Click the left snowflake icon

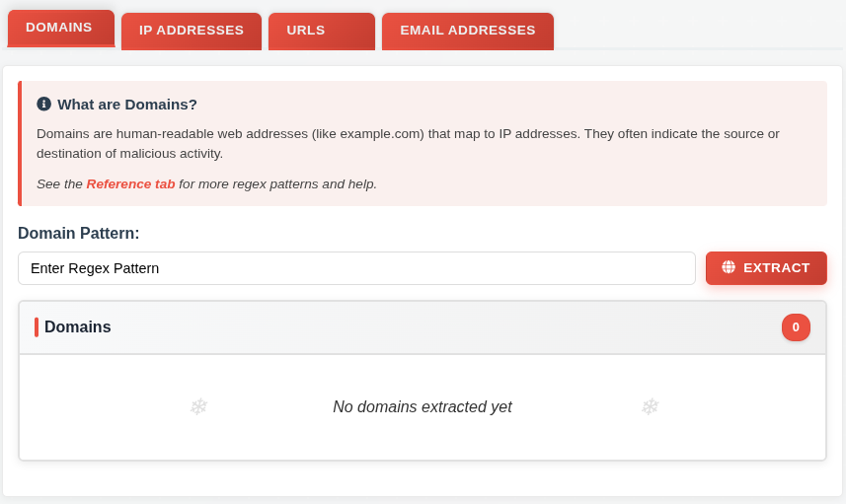point(198,406)
